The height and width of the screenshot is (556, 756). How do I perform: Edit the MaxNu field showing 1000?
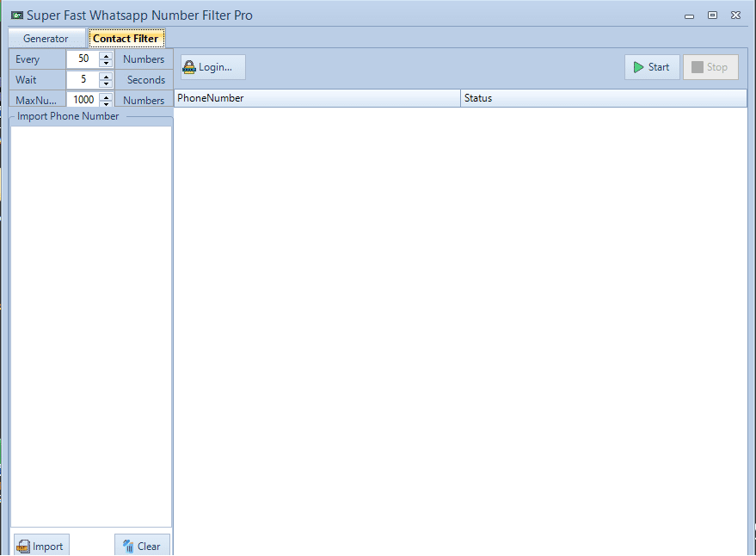[83, 100]
